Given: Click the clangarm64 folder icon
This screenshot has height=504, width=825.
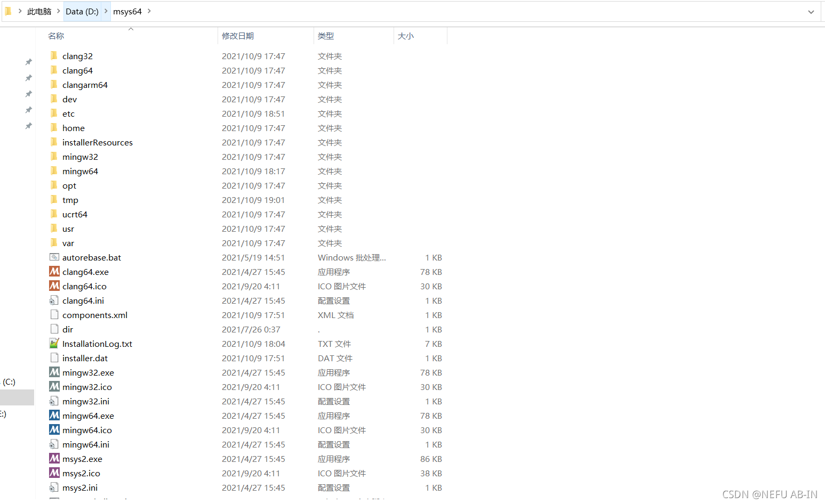Looking at the screenshot, I should point(54,85).
